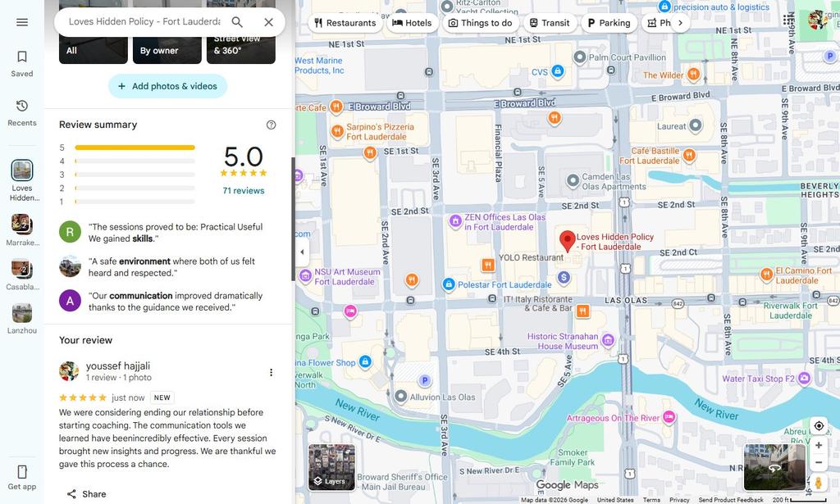
Task: Filter reviews by 5-star bar
Action: [x=135, y=148]
